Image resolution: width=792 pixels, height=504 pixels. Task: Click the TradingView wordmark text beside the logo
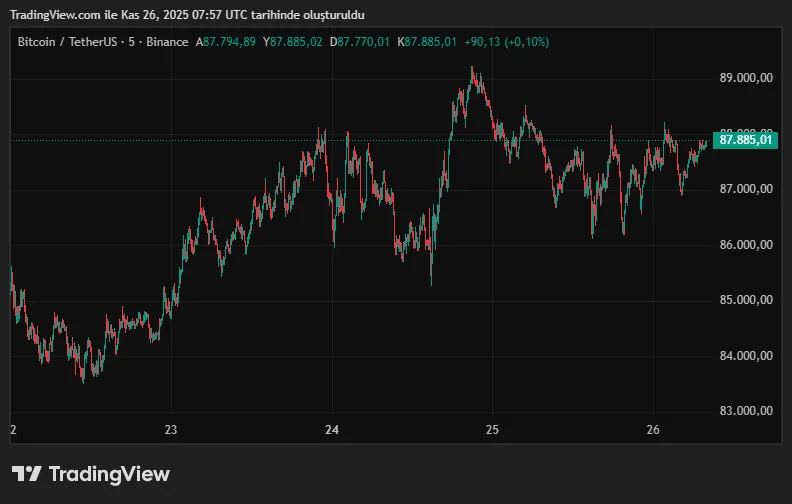tap(109, 474)
